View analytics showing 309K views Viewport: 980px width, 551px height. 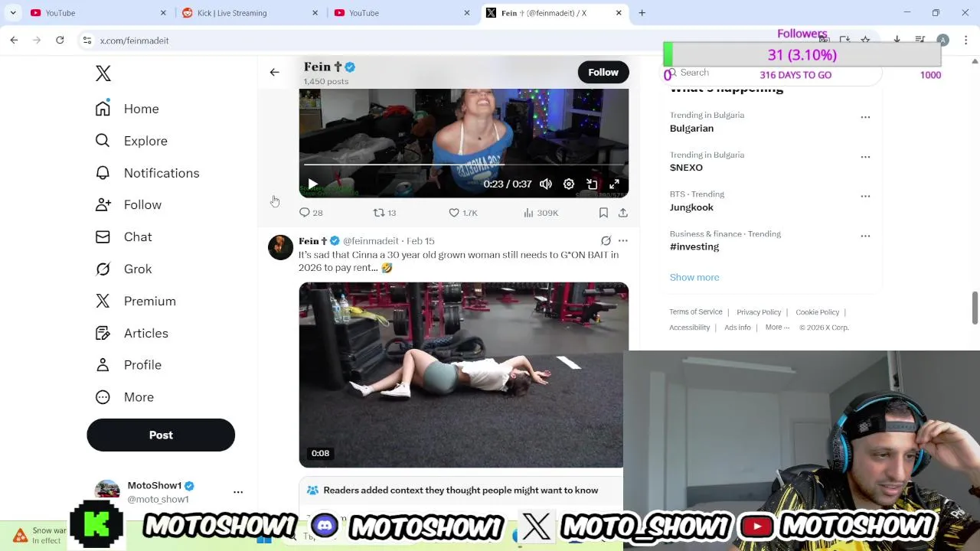tap(541, 213)
